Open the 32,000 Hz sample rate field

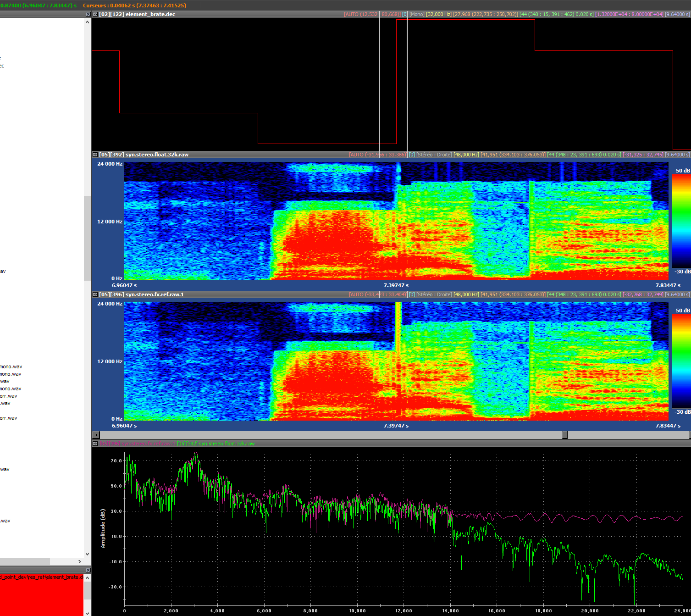pyautogui.click(x=439, y=14)
